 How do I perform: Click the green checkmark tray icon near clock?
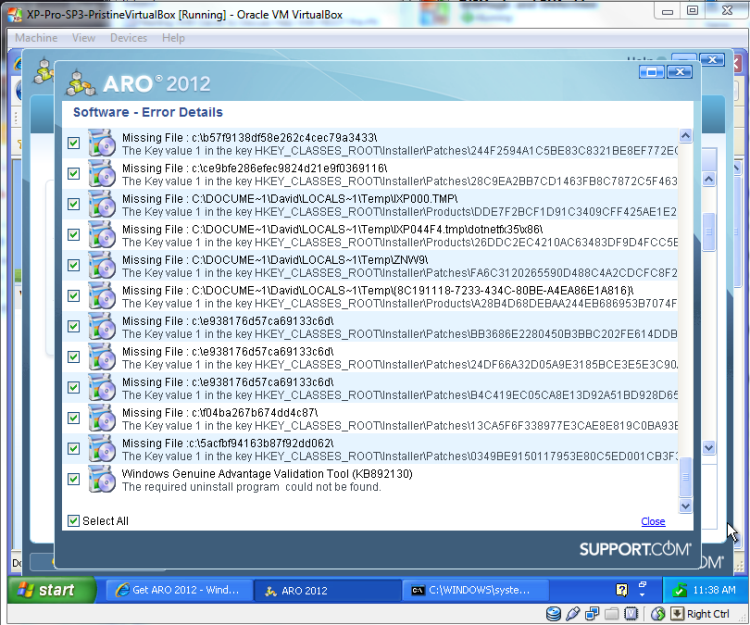[x=679, y=591]
